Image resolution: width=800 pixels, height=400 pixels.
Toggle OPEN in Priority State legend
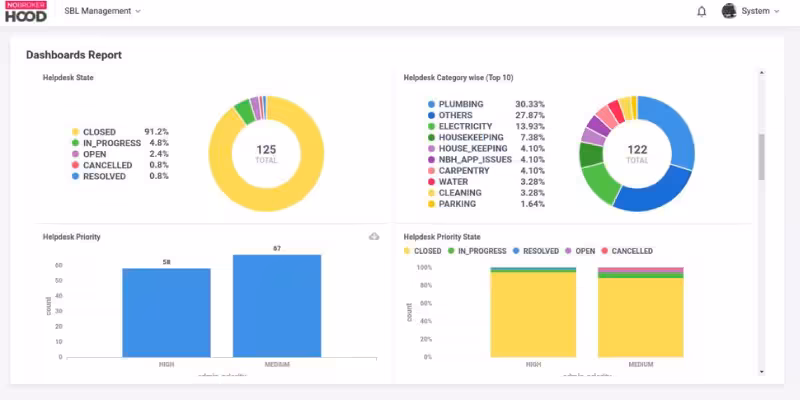click(580, 251)
